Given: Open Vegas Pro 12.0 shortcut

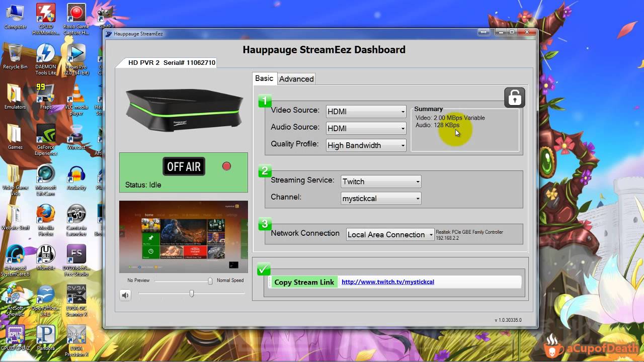Looking at the screenshot, I should pyautogui.click(x=76, y=59).
